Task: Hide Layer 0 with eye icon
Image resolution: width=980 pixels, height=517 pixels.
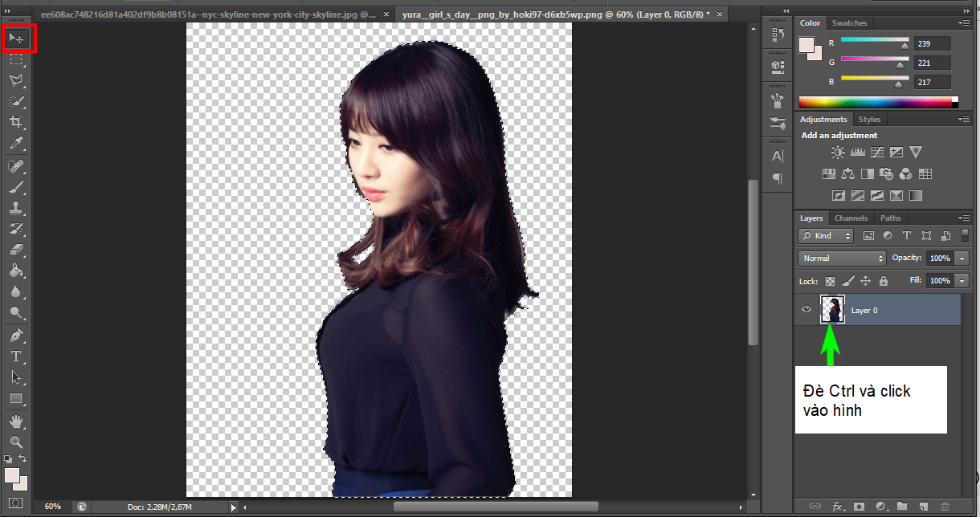Action: coord(807,310)
